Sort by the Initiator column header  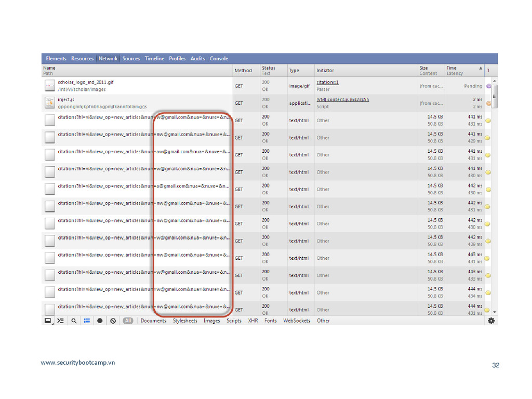tap(366, 71)
